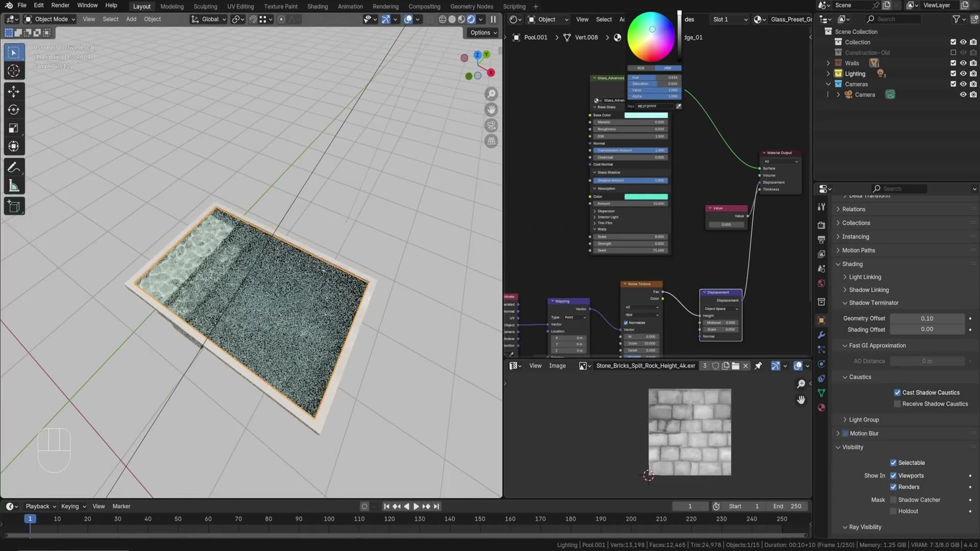Open the viewport Options dropdown
The image size is (980, 551).
pyautogui.click(x=483, y=33)
